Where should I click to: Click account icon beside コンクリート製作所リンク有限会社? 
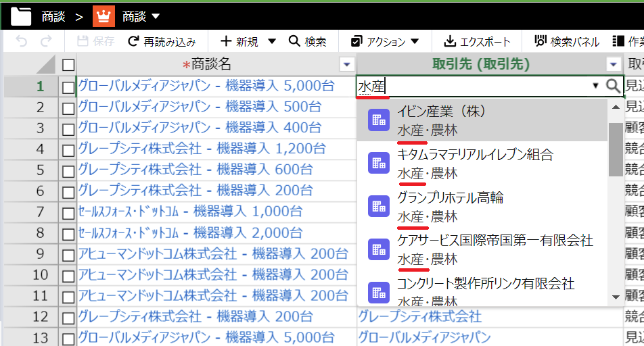pos(379,293)
